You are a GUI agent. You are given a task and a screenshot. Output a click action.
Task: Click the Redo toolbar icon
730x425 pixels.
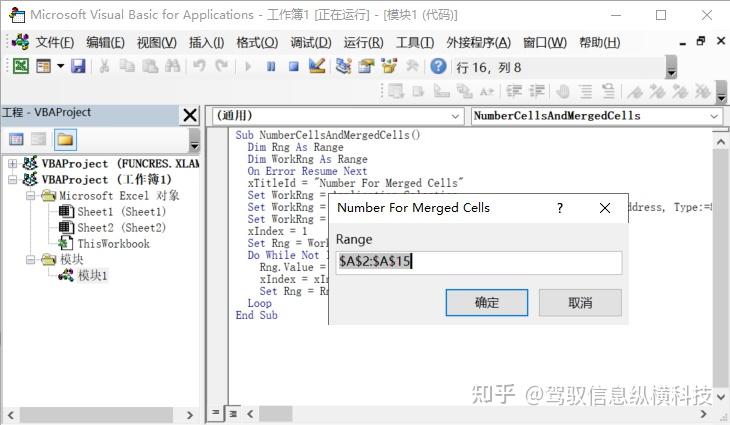pos(222,67)
